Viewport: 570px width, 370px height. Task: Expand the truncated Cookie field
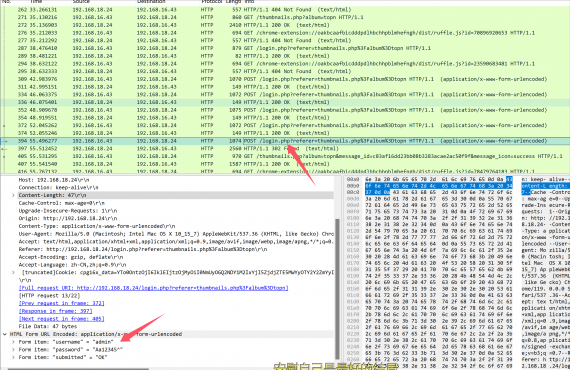point(13,272)
